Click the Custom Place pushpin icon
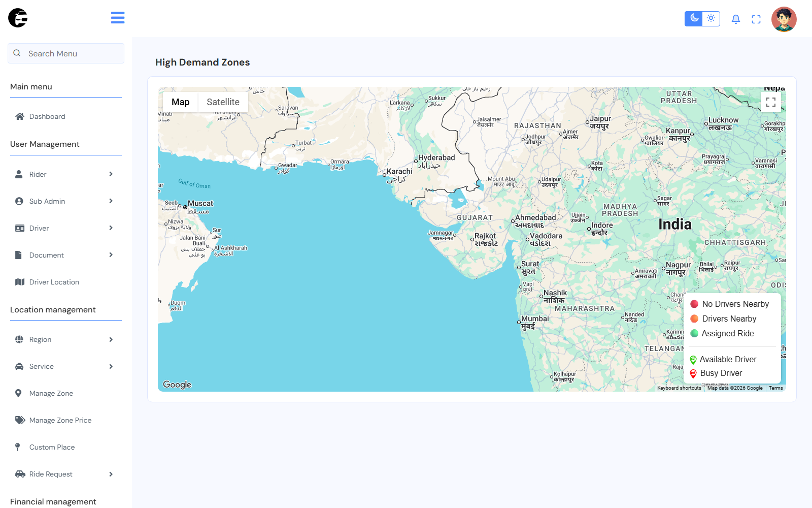The image size is (812, 508). click(18, 447)
